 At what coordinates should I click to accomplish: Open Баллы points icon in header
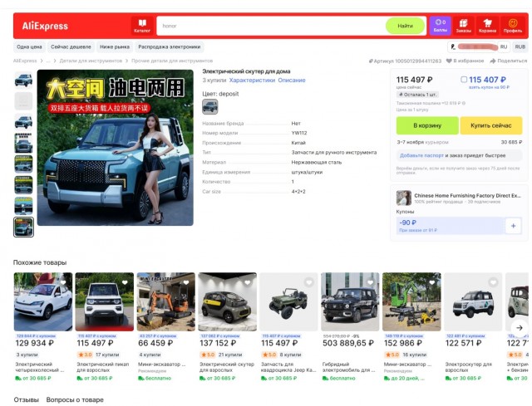tap(440, 26)
